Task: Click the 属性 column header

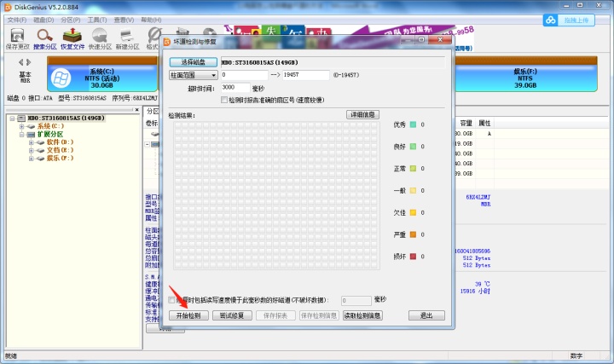Action: pos(484,124)
